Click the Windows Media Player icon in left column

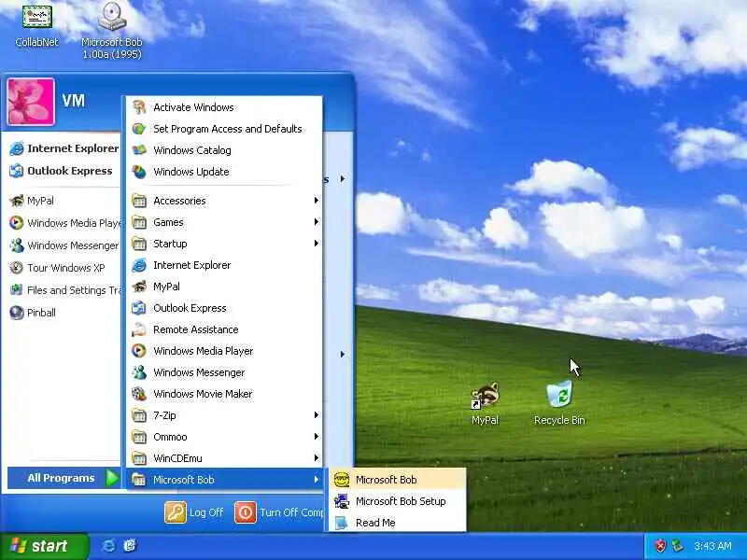coord(17,223)
